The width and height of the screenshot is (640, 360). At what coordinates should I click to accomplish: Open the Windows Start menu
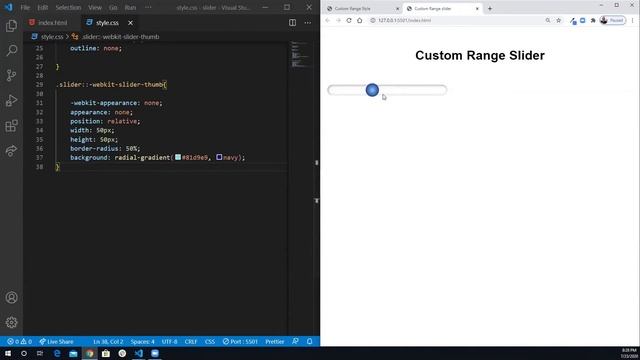point(8,353)
